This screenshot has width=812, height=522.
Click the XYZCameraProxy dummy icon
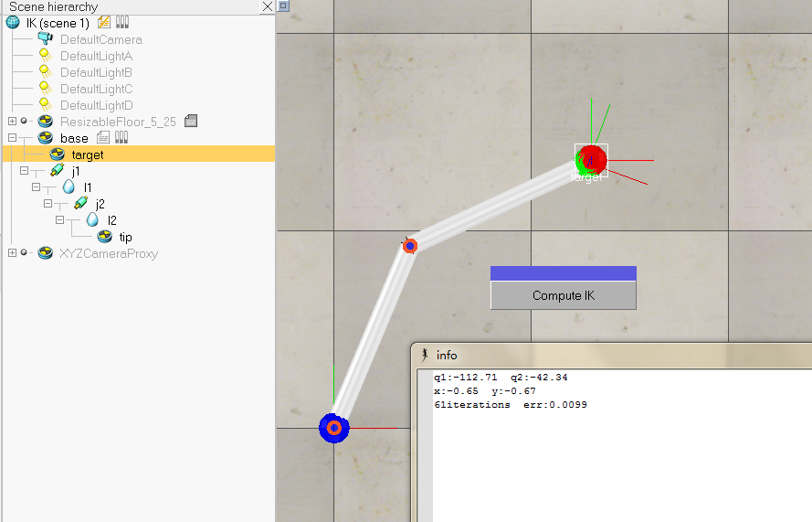(46, 253)
